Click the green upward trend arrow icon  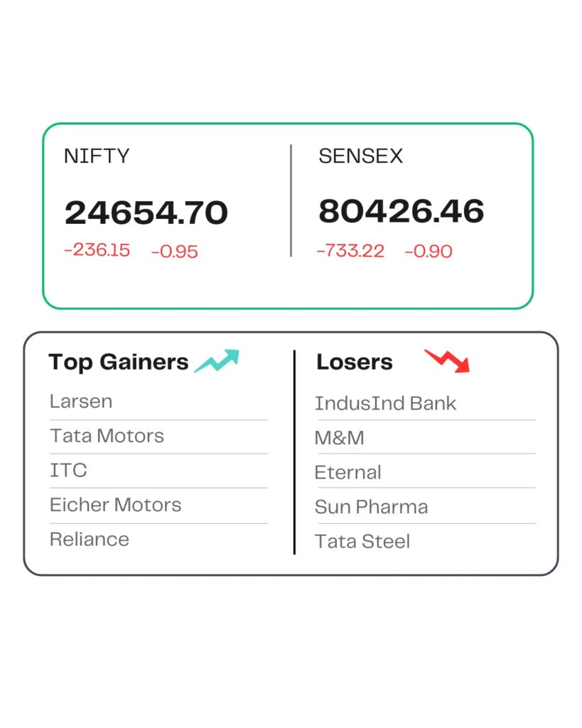[x=217, y=360]
